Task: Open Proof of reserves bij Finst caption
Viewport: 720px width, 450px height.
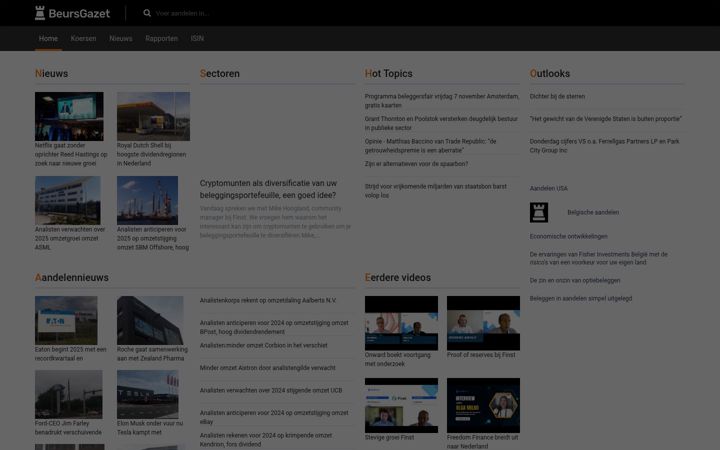Action: 481,355
